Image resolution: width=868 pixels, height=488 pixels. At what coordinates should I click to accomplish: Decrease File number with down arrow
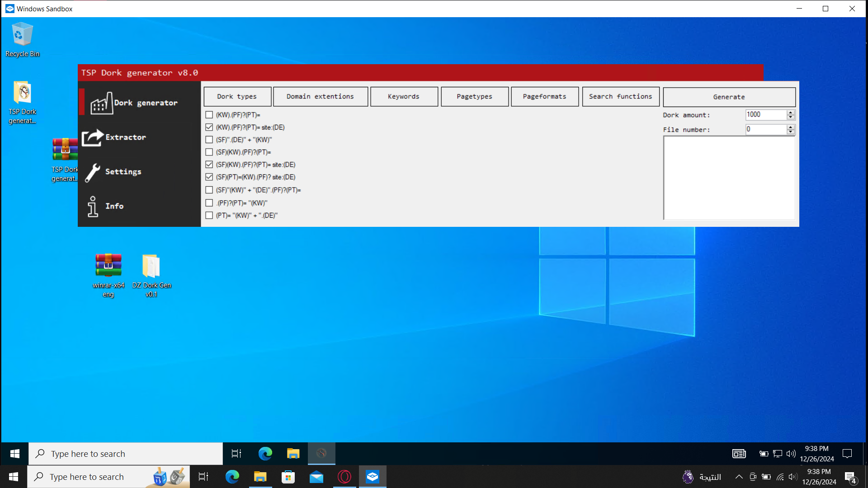pos(790,132)
